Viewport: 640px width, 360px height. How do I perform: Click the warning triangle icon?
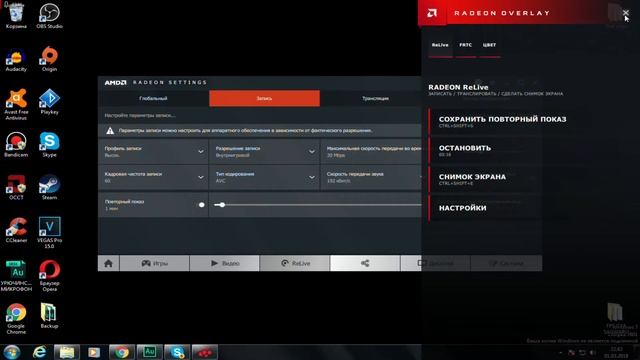coord(110,131)
